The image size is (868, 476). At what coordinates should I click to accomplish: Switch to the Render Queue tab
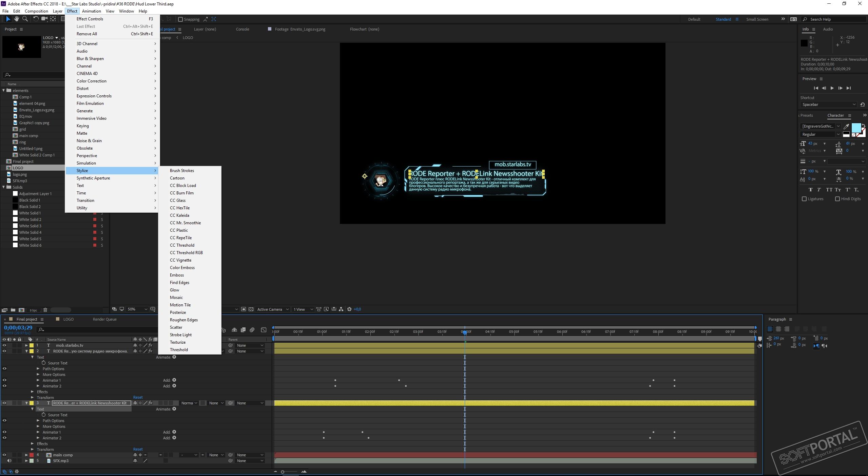pyautogui.click(x=104, y=319)
